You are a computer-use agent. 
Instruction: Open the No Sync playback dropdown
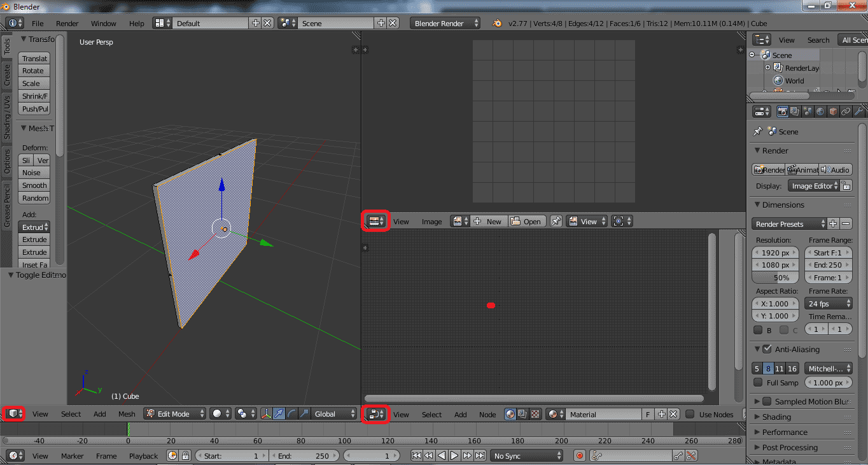(526, 455)
